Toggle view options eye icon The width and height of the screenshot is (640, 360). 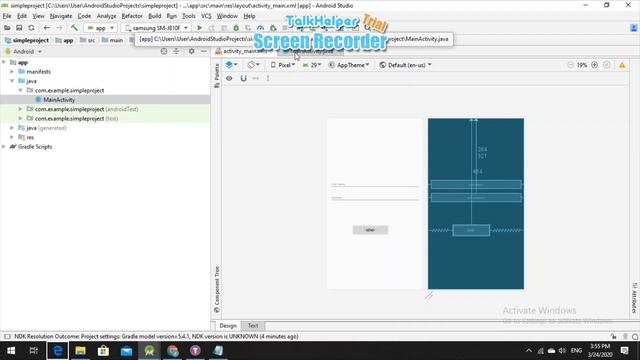pos(229,78)
